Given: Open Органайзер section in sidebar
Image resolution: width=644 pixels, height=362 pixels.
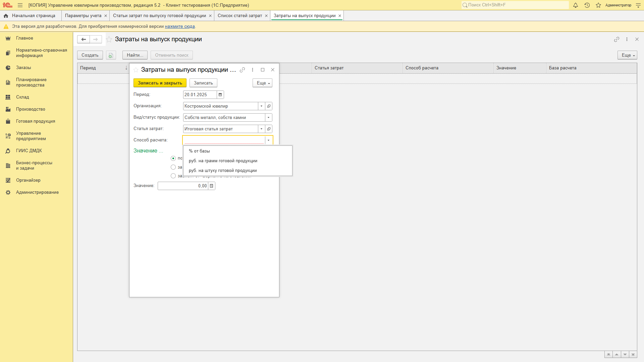Looking at the screenshot, I should (28, 180).
